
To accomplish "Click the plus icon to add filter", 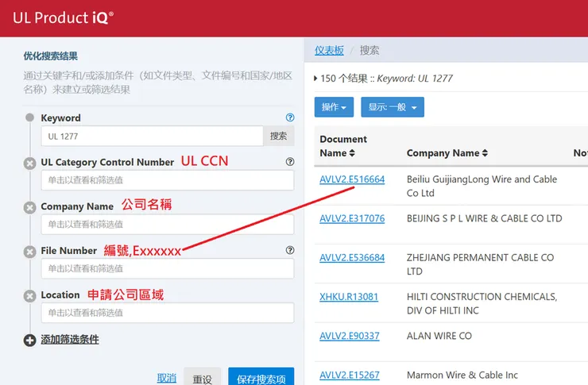I will [x=29, y=341].
